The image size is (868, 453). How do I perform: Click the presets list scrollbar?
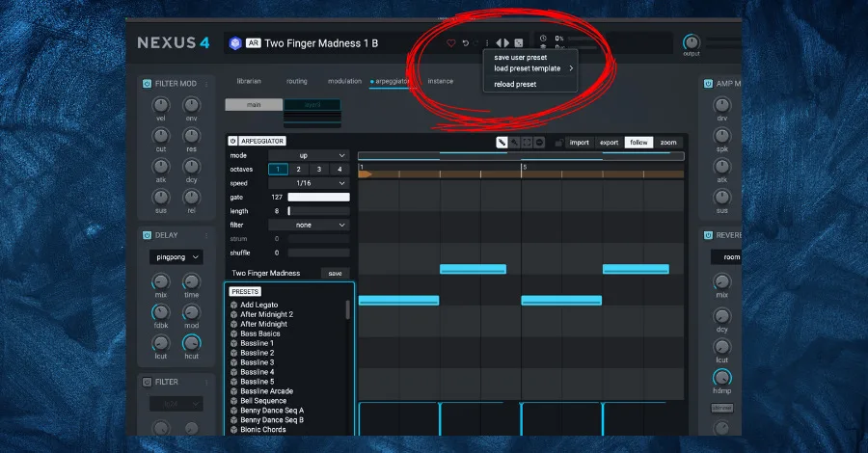tap(347, 309)
